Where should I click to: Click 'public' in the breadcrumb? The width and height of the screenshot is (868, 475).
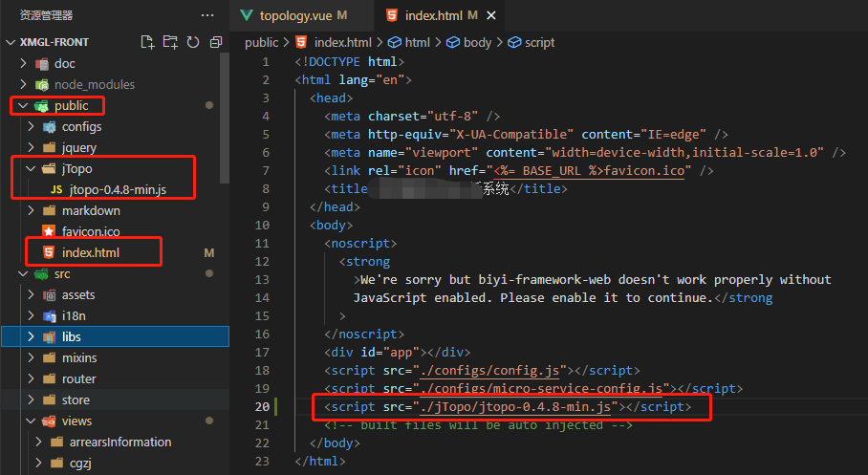tap(261, 43)
